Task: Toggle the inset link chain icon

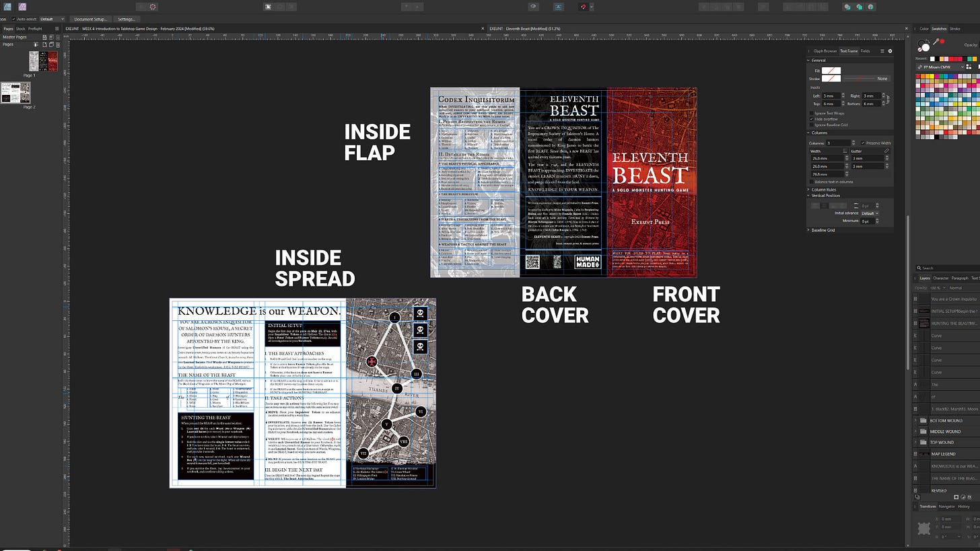Action: coord(888,100)
